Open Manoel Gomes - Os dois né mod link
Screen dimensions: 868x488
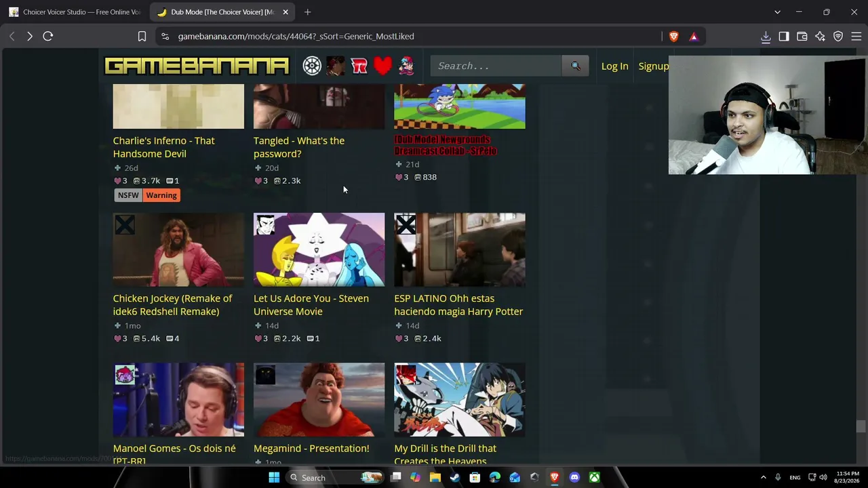click(x=174, y=455)
